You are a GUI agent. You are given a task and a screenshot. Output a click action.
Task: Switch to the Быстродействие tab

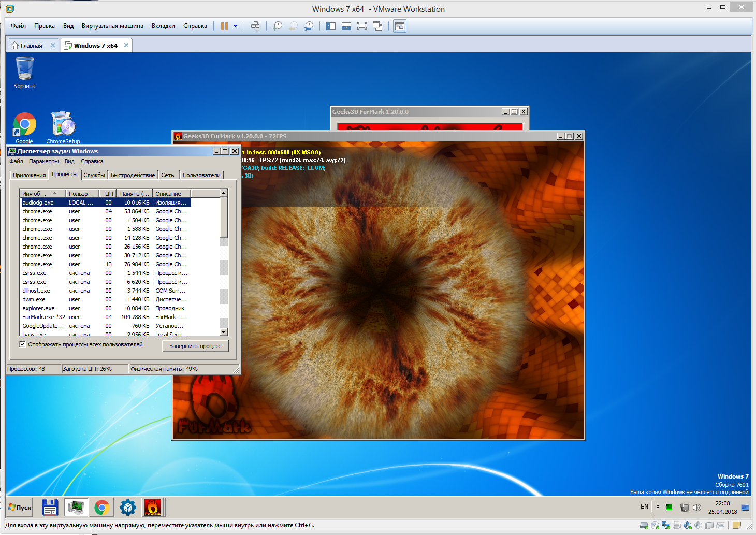pyautogui.click(x=133, y=175)
